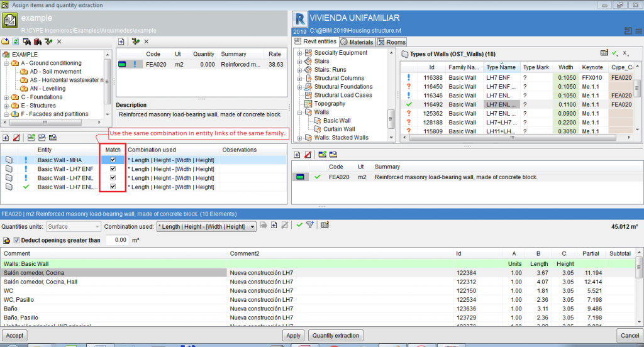Click the Width column header
This screenshot has height=347, width=644.
click(565, 67)
